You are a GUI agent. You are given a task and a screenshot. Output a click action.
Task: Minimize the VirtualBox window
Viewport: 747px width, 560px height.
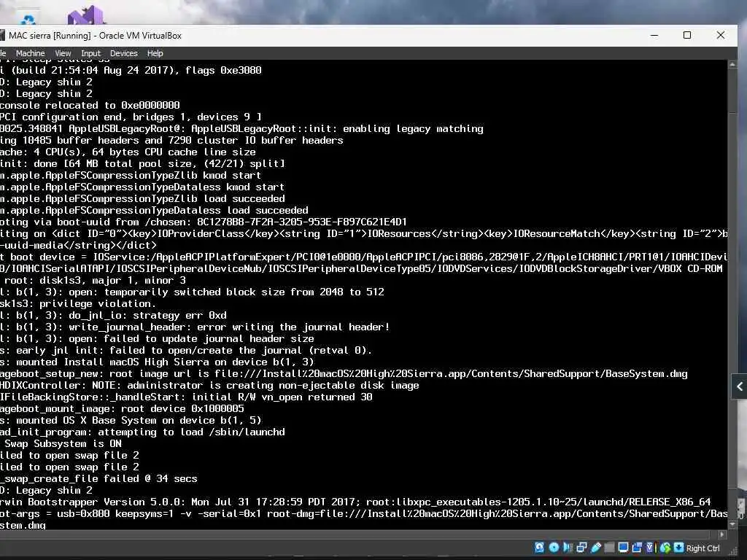654,35
